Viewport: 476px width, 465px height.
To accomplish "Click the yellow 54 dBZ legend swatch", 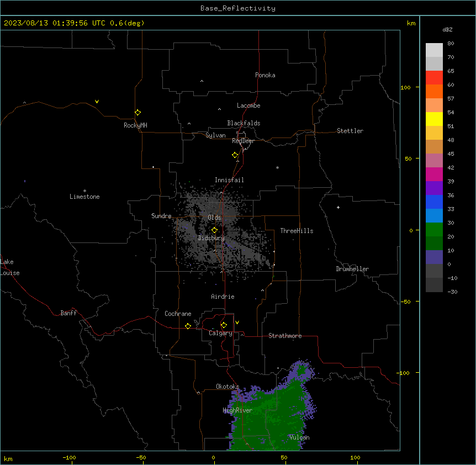I will [434, 119].
